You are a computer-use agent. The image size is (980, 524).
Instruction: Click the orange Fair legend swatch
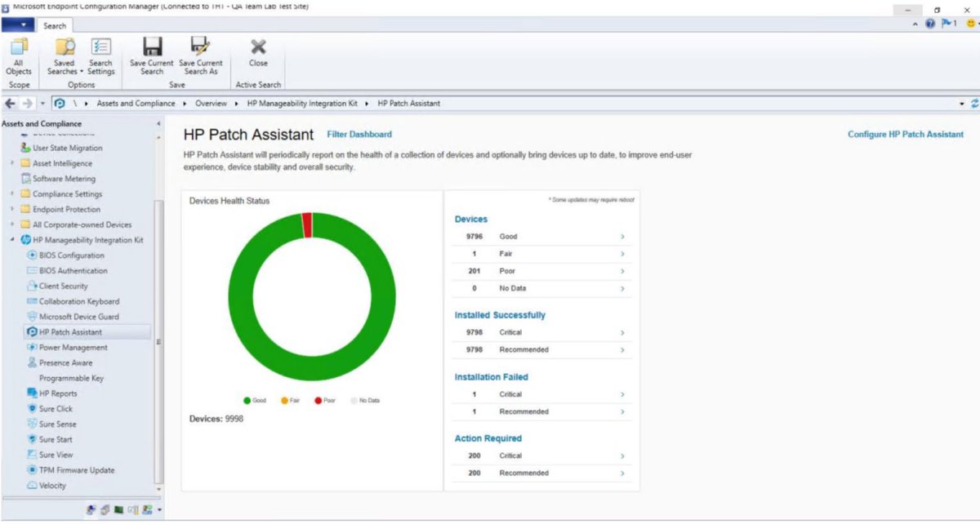pos(285,401)
